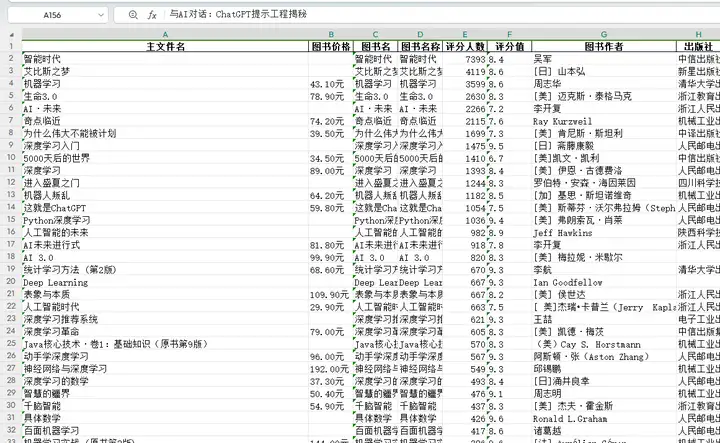Viewport: 720px width, 443px height.
Task: Click the 评分值 header cell
Action: [x=509, y=46]
